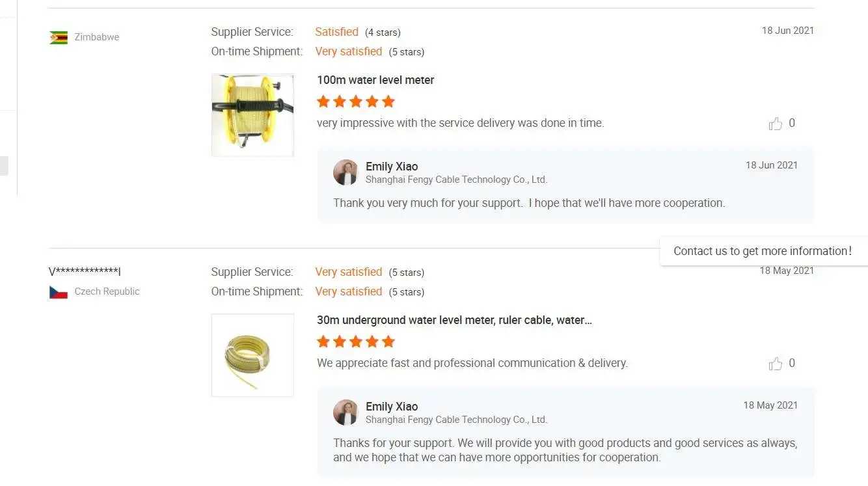Click the Zimbabwe country label
This screenshot has width=868, height=486.
(x=97, y=37)
